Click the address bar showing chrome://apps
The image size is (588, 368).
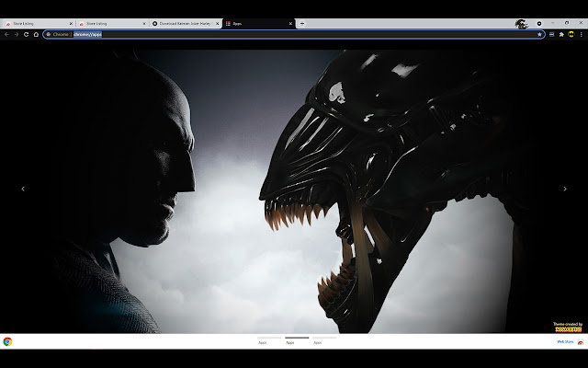click(x=294, y=35)
